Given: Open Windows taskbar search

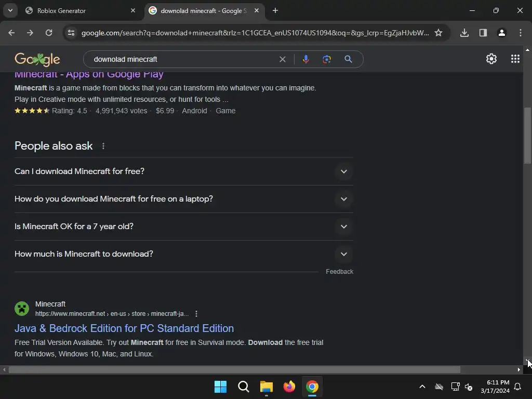Looking at the screenshot, I should coord(243,387).
